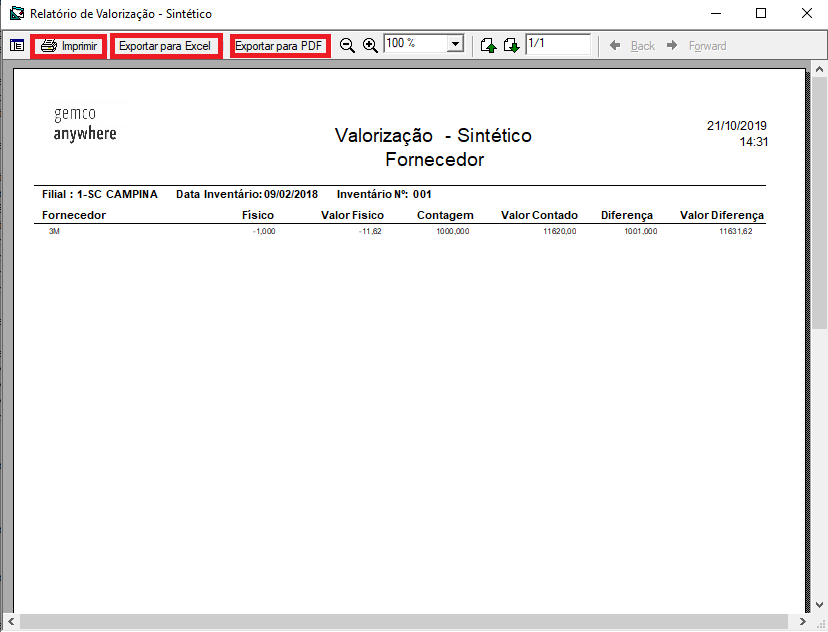The width and height of the screenshot is (828, 632).
Task: Zoom in with the plus magnifier
Action: point(370,45)
